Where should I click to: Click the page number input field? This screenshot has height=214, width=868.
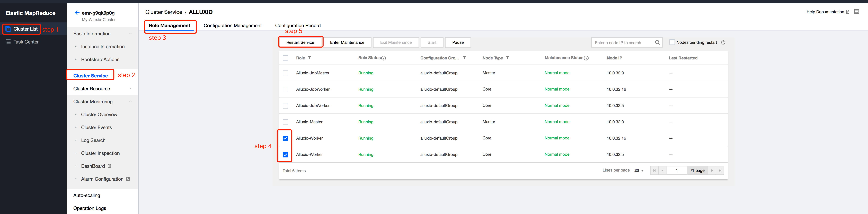pyautogui.click(x=677, y=171)
